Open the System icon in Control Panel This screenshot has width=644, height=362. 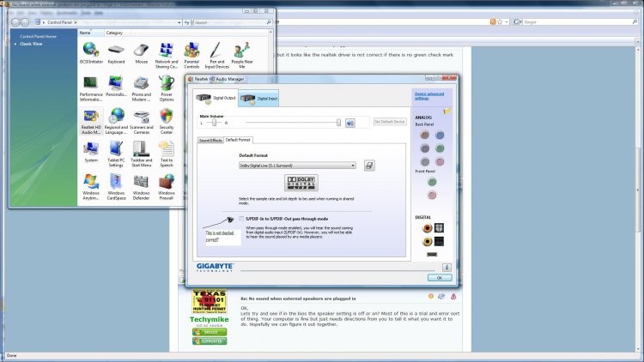click(x=91, y=152)
